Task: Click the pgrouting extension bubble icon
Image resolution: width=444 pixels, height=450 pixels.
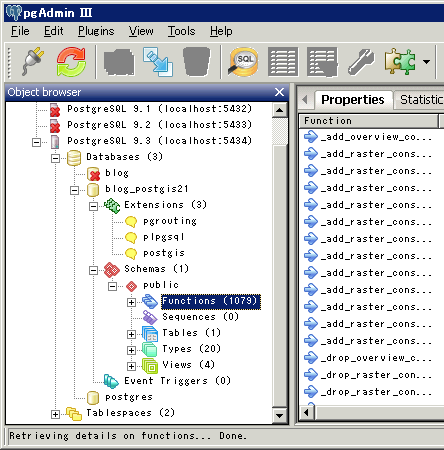Action: 131,222
